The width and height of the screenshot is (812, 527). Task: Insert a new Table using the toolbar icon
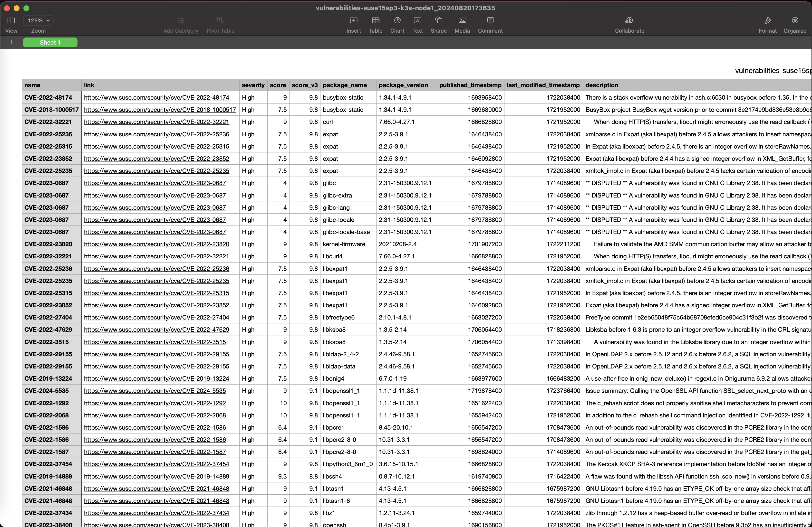[376, 21]
